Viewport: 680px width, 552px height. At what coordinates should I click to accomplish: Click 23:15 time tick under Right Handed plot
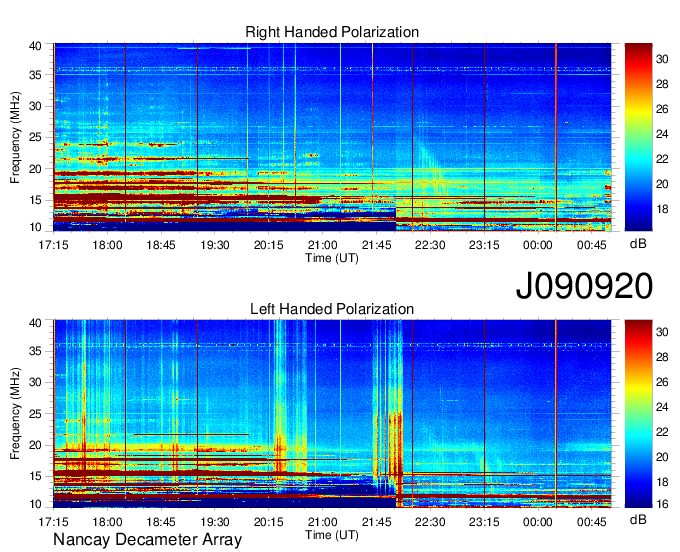pyautogui.click(x=484, y=245)
